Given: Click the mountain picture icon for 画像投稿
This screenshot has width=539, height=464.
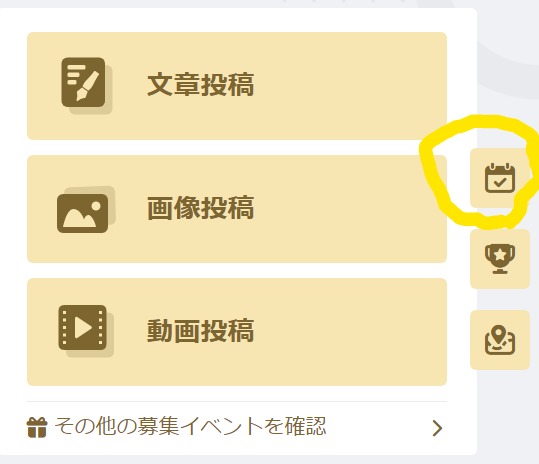Looking at the screenshot, I should (x=86, y=210).
